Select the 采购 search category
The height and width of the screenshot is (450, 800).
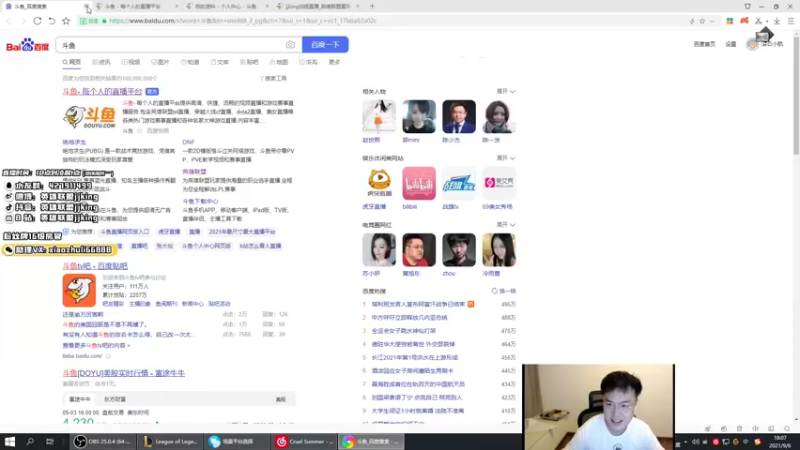309,62
